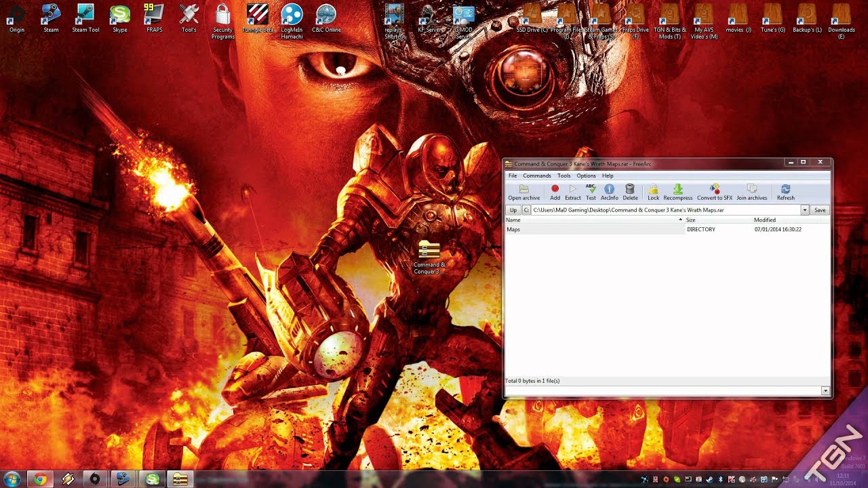Image resolution: width=868 pixels, height=488 pixels.
Task: Select the Tune's (G) drive shortcut
Action: [772, 18]
